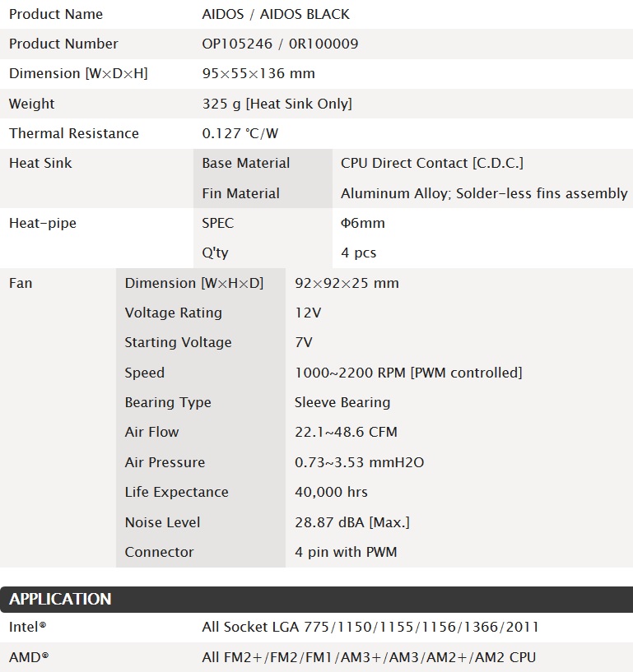Select the Thermal Resistance label
Viewport: 633px width, 672px height.
[x=74, y=133]
